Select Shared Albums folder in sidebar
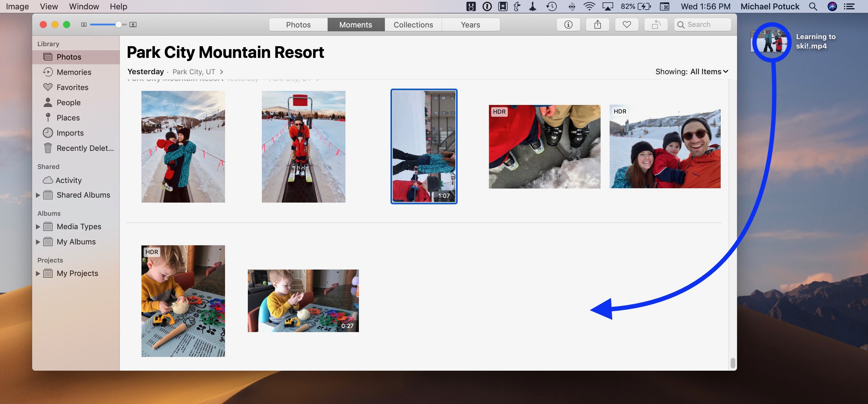The height and width of the screenshot is (404, 868). [x=76, y=195]
